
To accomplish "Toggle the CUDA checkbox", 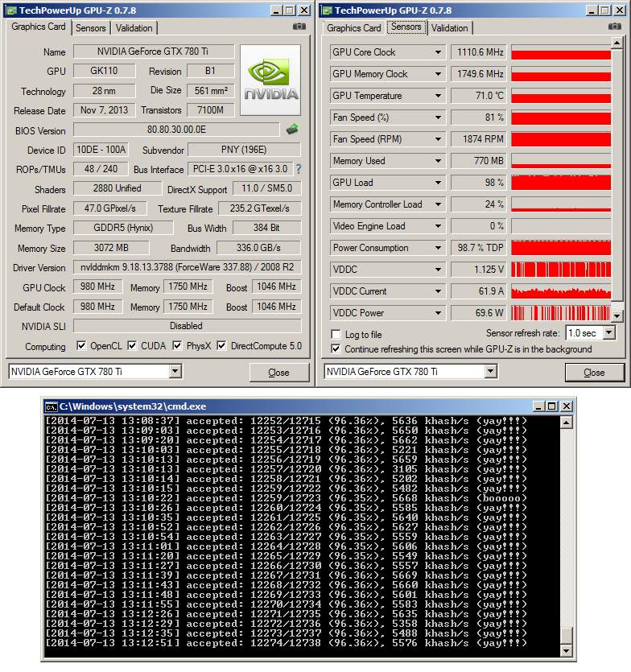I will pos(133,345).
